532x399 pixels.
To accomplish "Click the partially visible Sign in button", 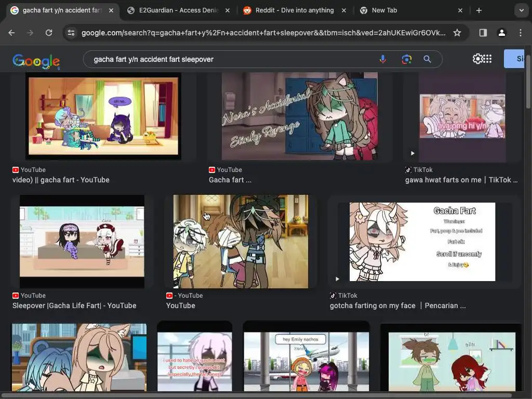I will click(514, 59).
